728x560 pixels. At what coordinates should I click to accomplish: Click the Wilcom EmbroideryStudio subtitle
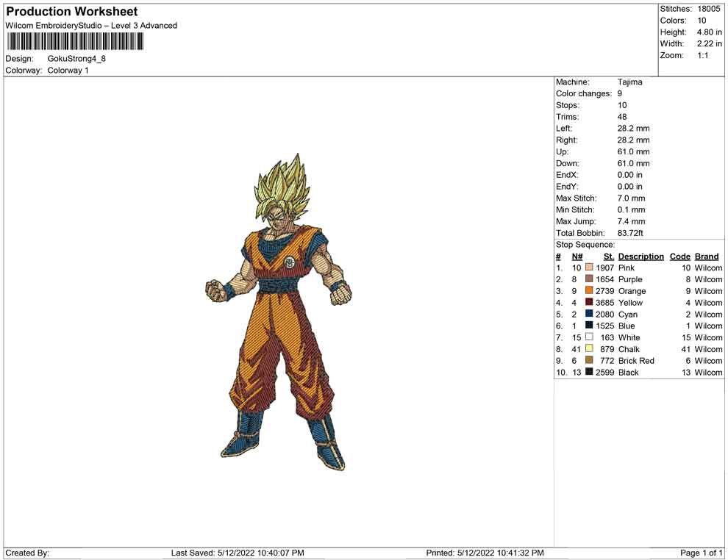point(91,26)
